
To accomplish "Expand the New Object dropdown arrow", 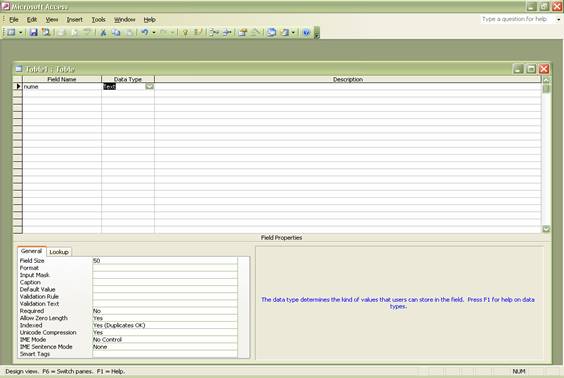I will point(293,33).
